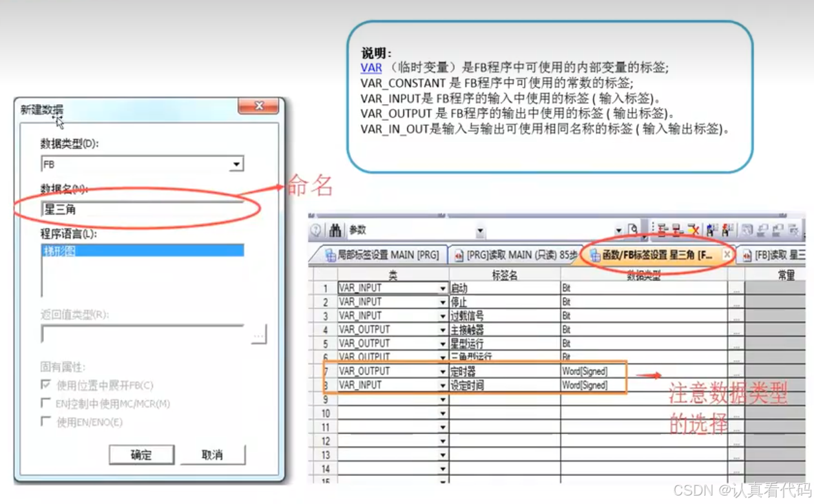Image resolution: width=814 pixels, height=504 pixels.
Task: Select the delete row toolbar icon
Action: pos(678,228)
